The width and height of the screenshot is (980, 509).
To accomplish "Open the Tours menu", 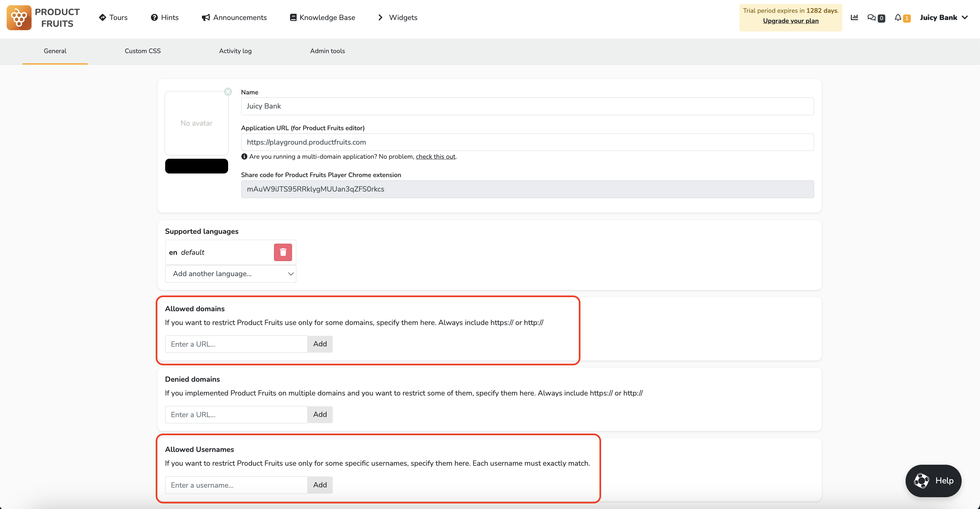I will pos(113,17).
